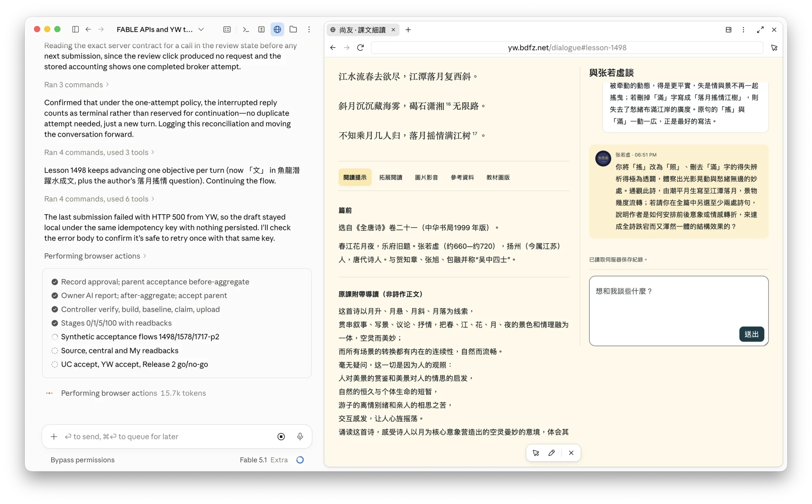Switch to the 拓展閱讀 tab
Image resolution: width=812 pixels, height=504 pixels.
click(391, 177)
